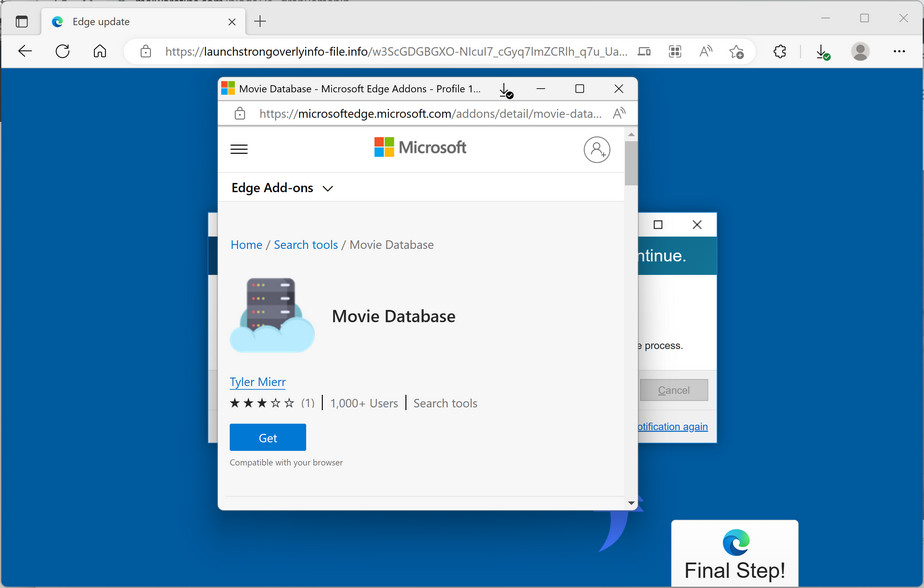Click the notification again link in background dialog
The height and width of the screenshot is (588, 924).
click(673, 427)
